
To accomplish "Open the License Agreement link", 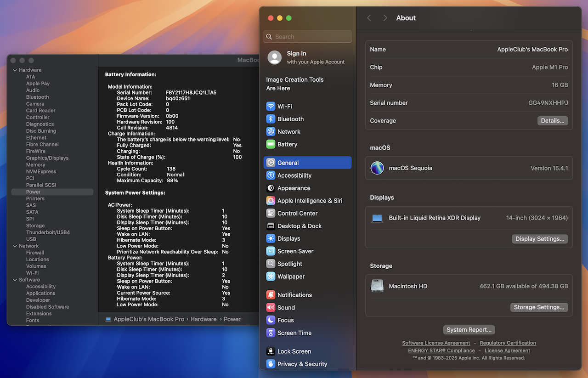I will pyautogui.click(x=507, y=350).
